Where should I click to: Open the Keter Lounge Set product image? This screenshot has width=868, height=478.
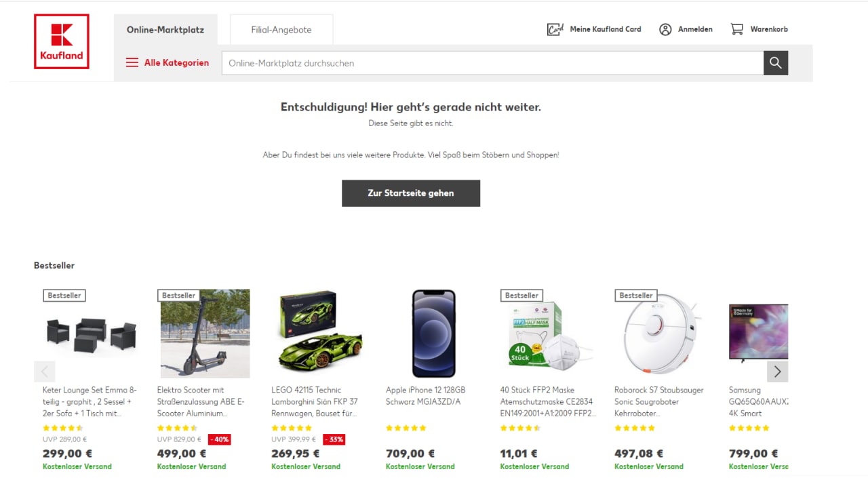(91, 334)
